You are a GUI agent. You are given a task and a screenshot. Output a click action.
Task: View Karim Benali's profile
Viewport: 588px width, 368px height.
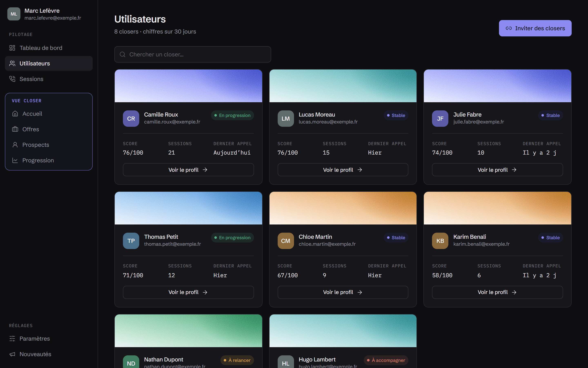[497, 292]
